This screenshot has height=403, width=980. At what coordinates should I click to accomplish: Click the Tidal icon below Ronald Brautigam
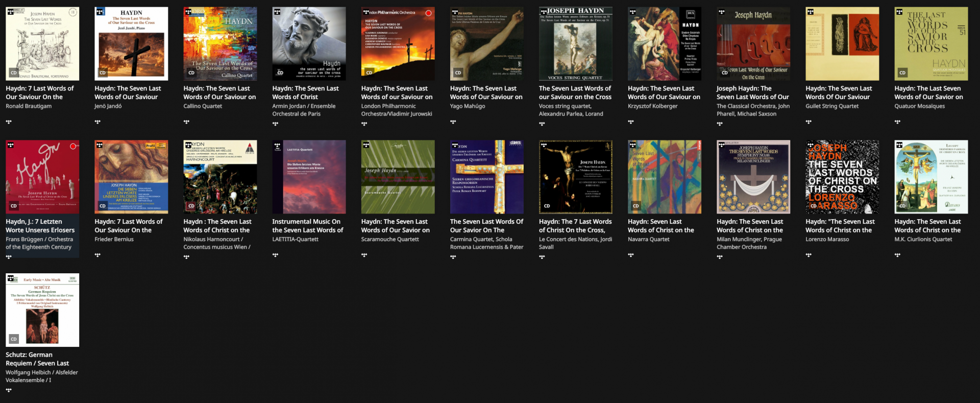pos(9,122)
